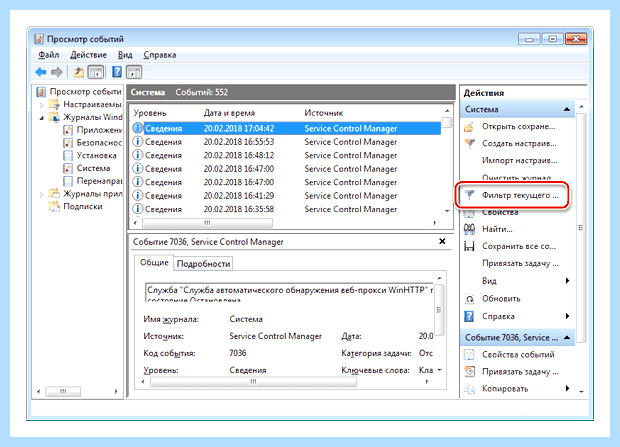Click Импорт настраив action link
Viewport: 620px width, 447px height.
click(x=520, y=160)
